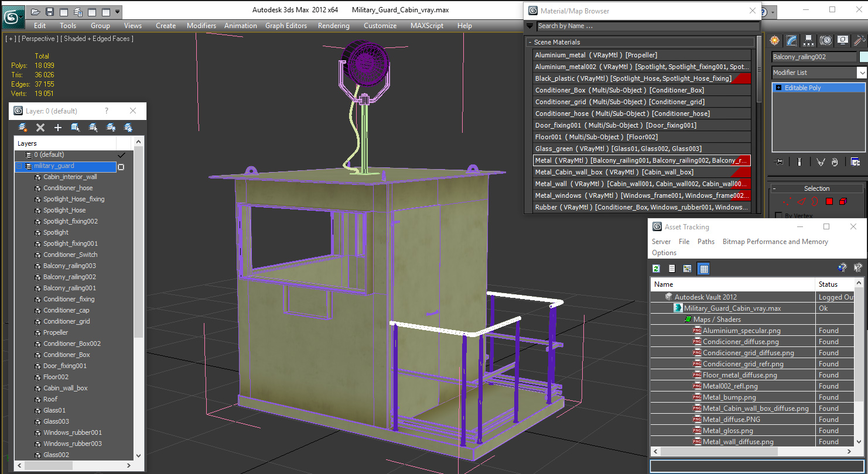This screenshot has height=474, width=868.
Task: Open Material/Map Browser options arrow
Action: tap(530, 26)
